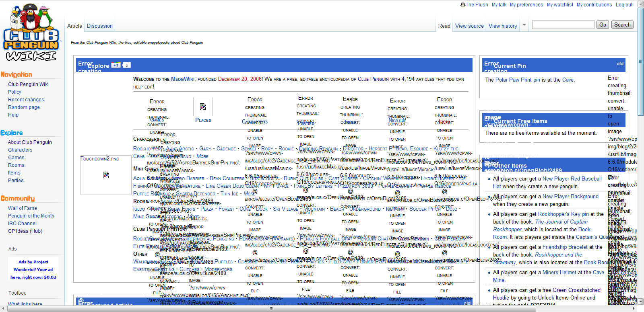Open My watchlist
Image resolution: width=644 pixels, height=312 pixels.
(x=560, y=5)
